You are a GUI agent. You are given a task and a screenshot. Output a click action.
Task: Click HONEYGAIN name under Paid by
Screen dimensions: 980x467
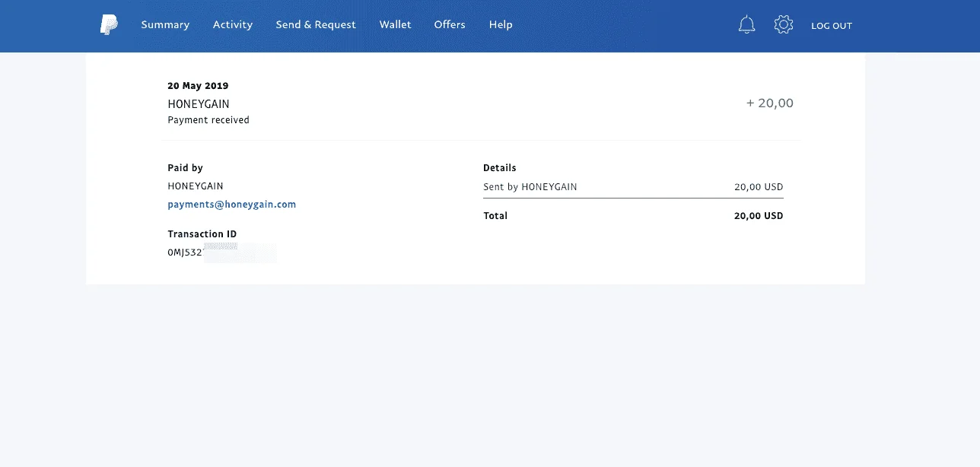(x=196, y=186)
